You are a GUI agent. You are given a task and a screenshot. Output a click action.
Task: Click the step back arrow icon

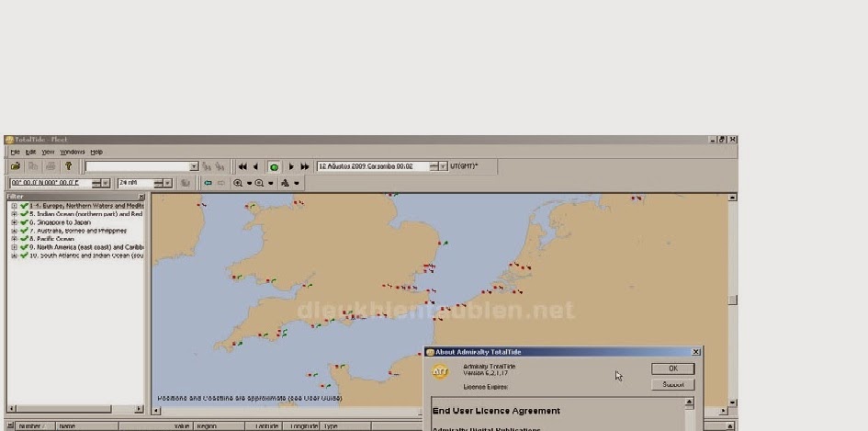[255, 166]
